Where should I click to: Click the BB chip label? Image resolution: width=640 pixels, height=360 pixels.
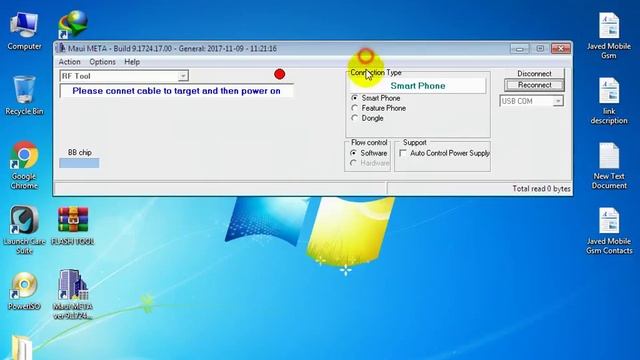coord(80,152)
